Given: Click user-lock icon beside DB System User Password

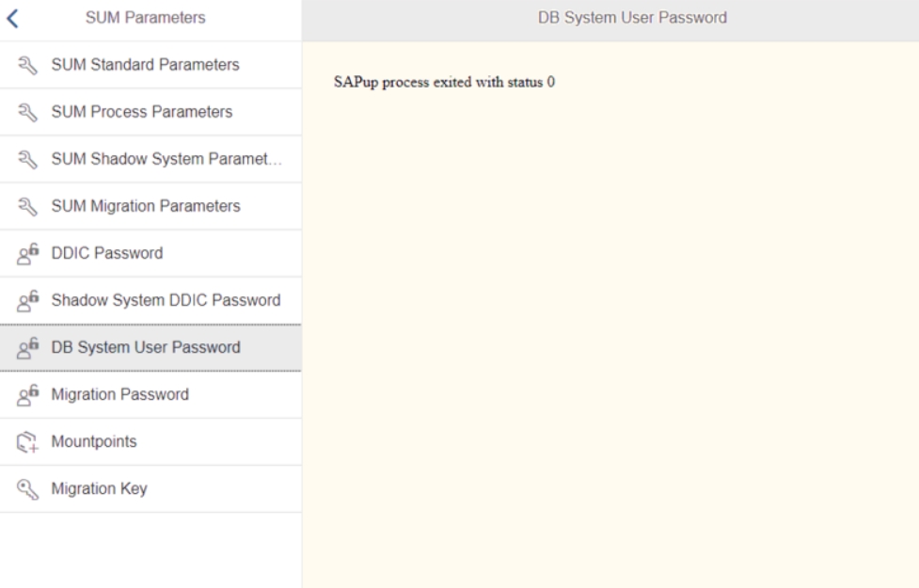Looking at the screenshot, I should pyautogui.click(x=27, y=348).
